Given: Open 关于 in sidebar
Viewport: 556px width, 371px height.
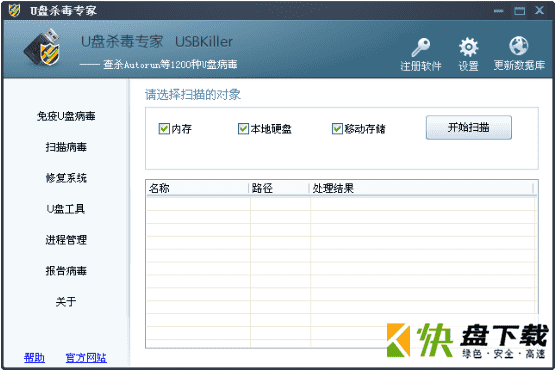Looking at the screenshot, I should [66, 302].
